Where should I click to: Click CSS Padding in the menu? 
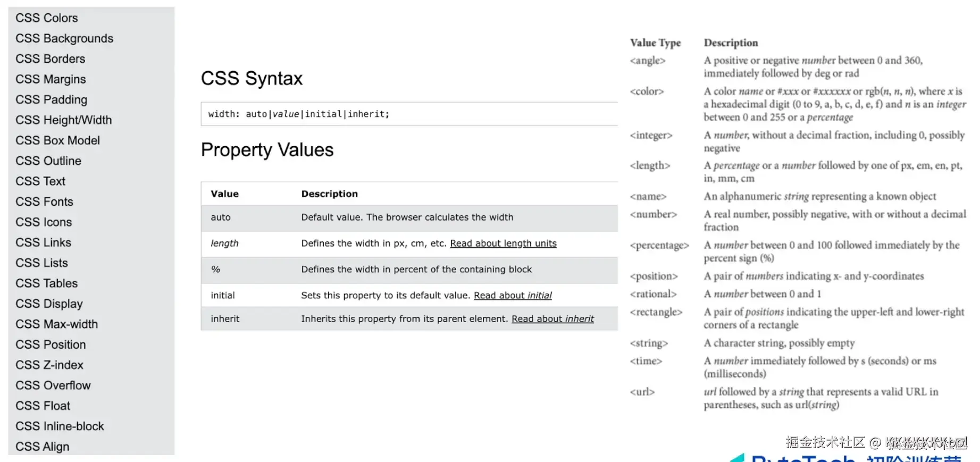tap(52, 99)
